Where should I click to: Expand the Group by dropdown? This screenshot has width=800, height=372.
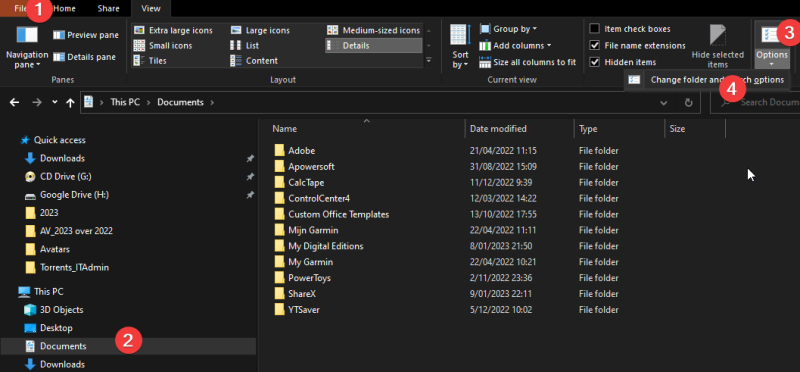pyautogui.click(x=508, y=29)
